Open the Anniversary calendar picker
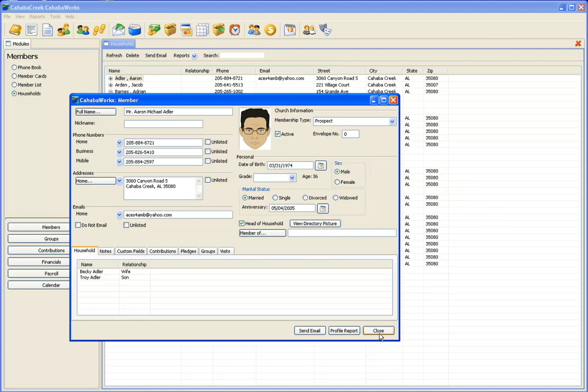588x392 pixels. [323, 209]
